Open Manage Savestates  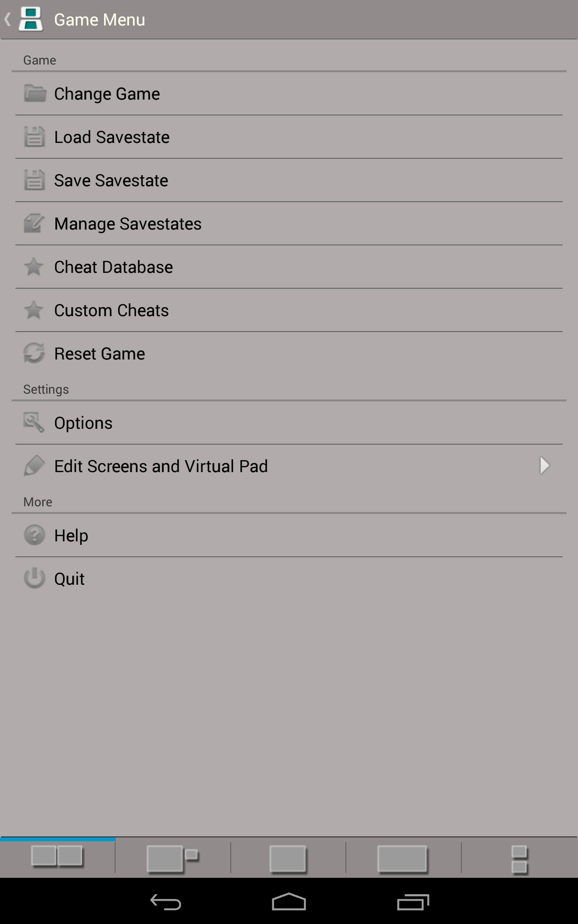click(x=128, y=224)
